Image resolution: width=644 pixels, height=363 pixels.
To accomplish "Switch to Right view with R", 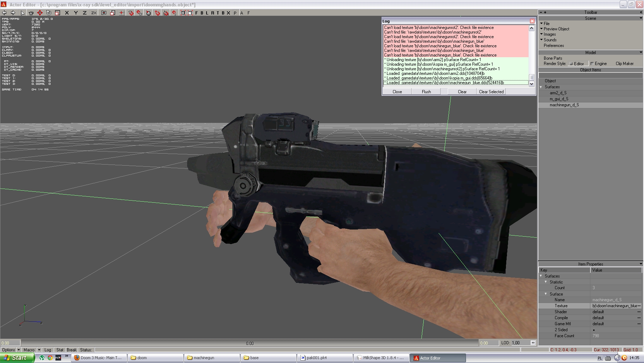I will (x=213, y=13).
